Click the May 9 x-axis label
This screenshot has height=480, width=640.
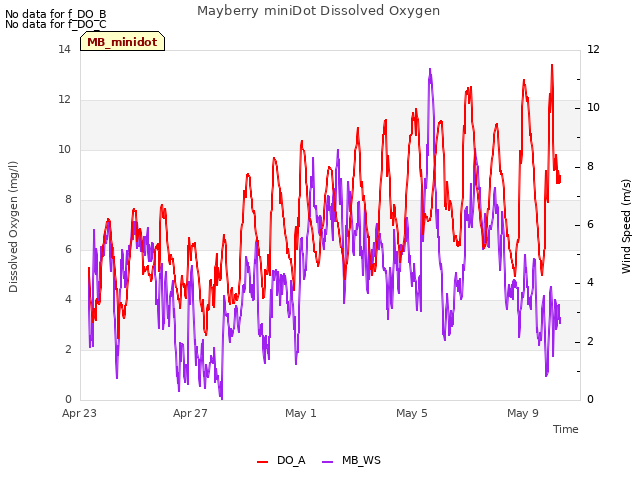(523, 413)
